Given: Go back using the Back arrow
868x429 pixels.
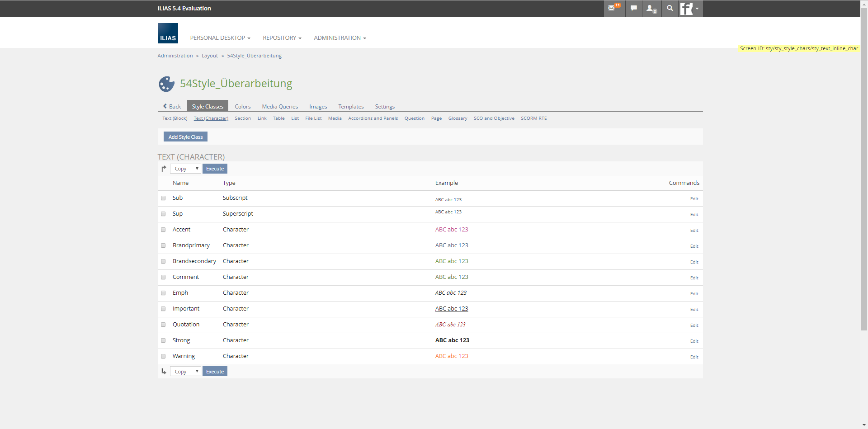Looking at the screenshot, I should 172,107.
